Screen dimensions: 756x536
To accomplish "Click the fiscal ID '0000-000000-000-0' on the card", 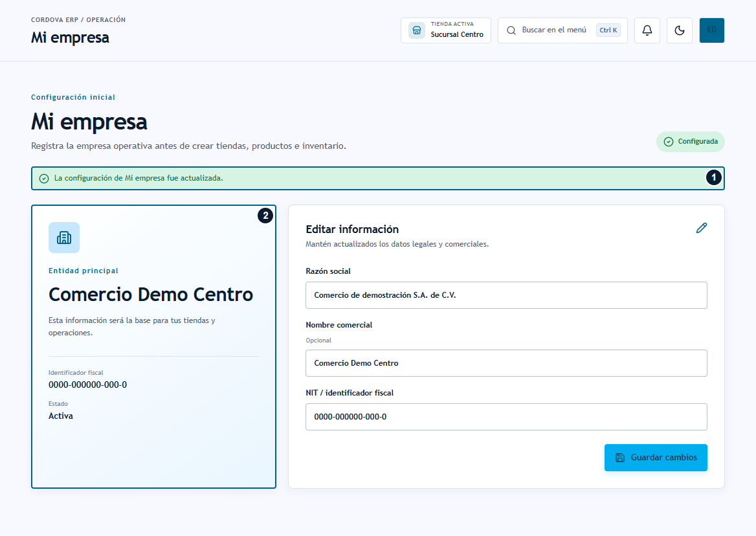I will click(x=88, y=385).
